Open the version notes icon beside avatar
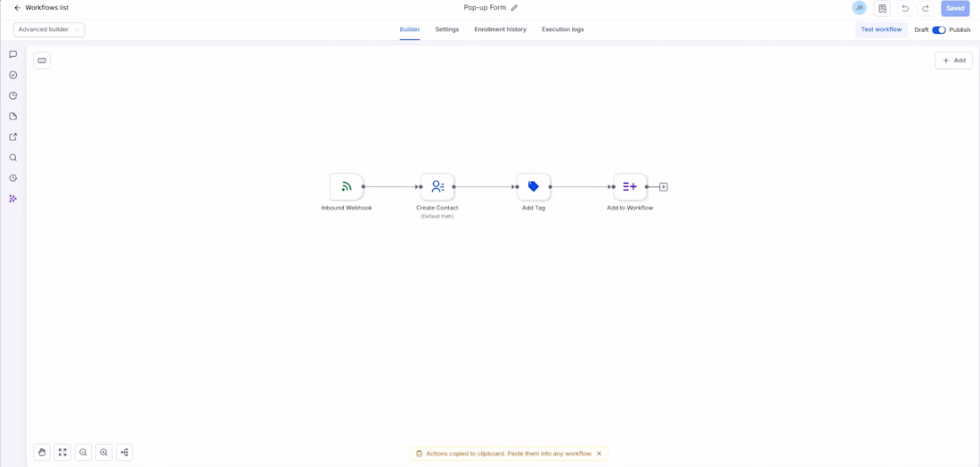 tap(882, 8)
